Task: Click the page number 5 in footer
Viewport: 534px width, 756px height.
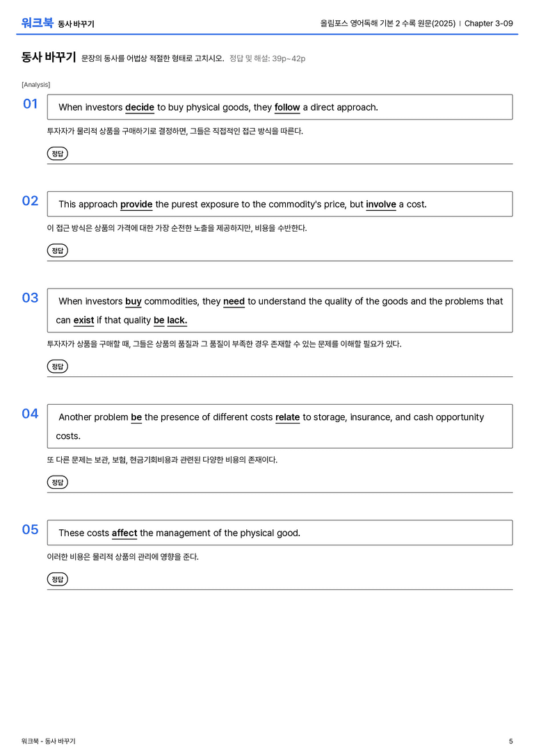Action: click(511, 741)
